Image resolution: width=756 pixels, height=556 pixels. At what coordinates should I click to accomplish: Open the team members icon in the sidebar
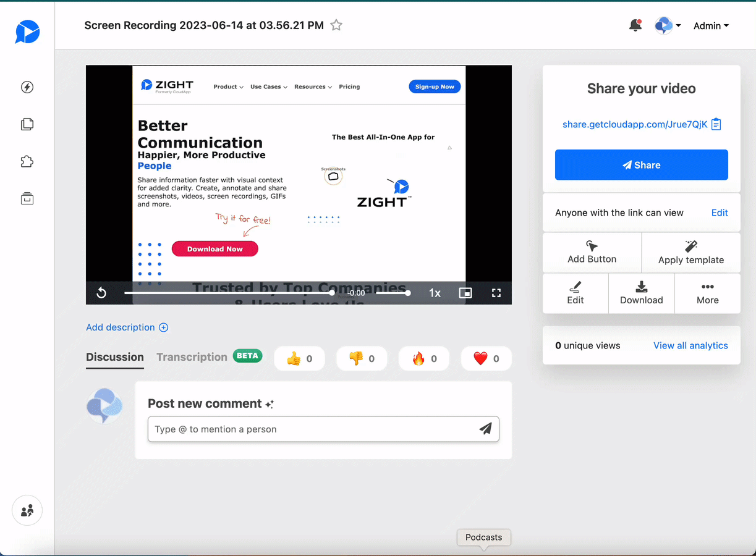coord(27,511)
